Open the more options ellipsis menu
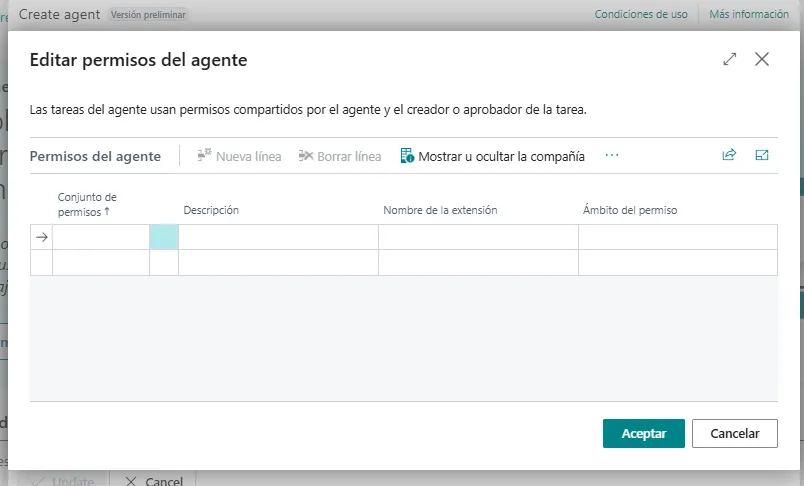Viewport: 804px width, 486px height. (612, 156)
